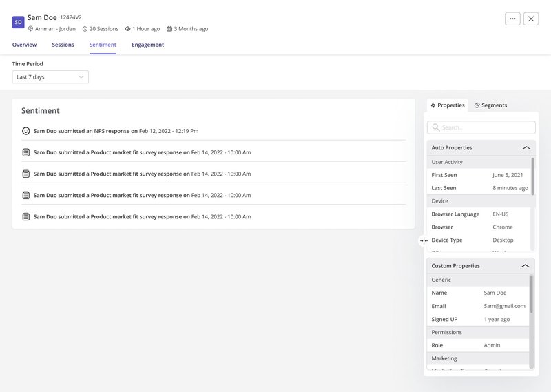Close the user profile panel
This screenshot has width=551, height=392.
[x=531, y=19]
